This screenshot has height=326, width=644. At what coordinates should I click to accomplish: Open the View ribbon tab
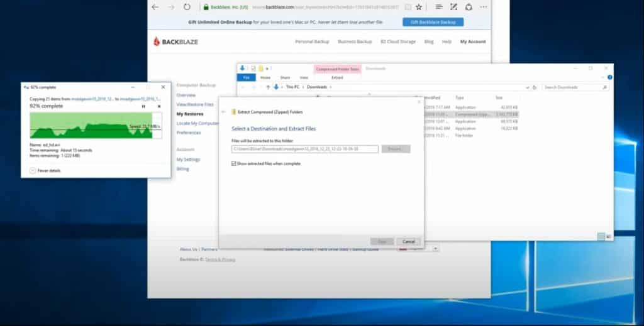[x=304, y=77]
